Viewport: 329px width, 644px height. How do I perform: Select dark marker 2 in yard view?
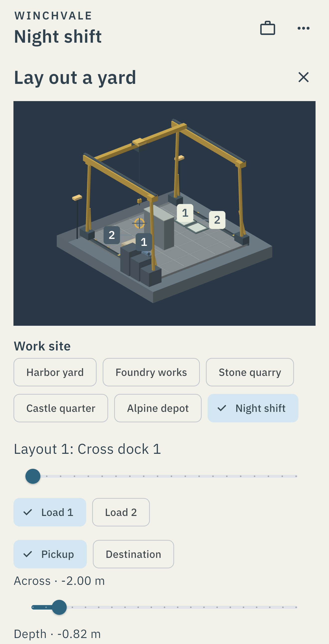pyautogui.click(x=112, y=235)
